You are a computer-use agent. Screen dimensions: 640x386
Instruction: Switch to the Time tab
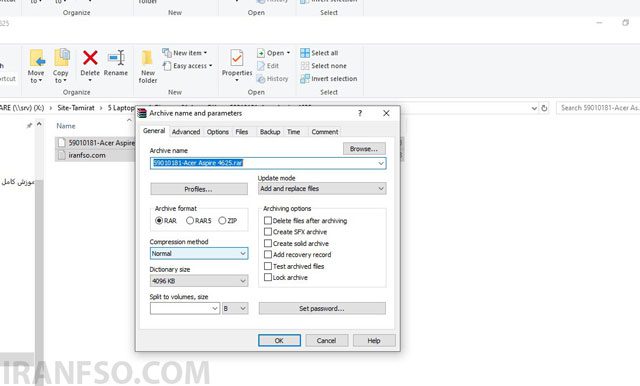293,132
